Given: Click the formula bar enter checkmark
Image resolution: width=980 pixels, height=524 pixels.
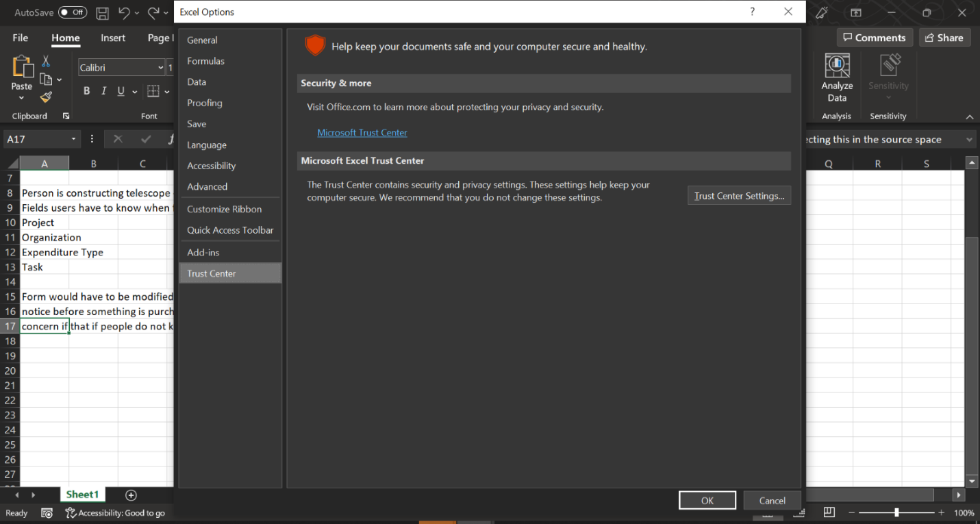Looking at the screenshot, I should tap(145, 139).
